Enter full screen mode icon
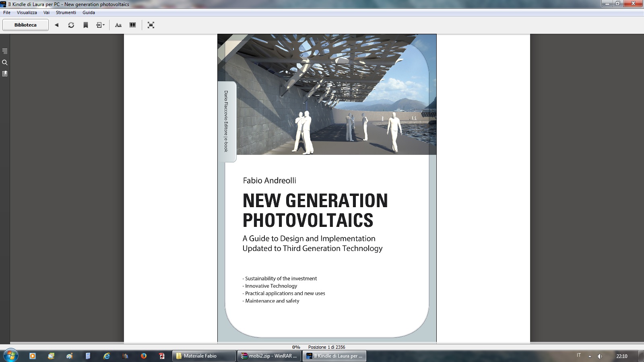The height and width of the screenshot is (362, 644). (151, 25)
